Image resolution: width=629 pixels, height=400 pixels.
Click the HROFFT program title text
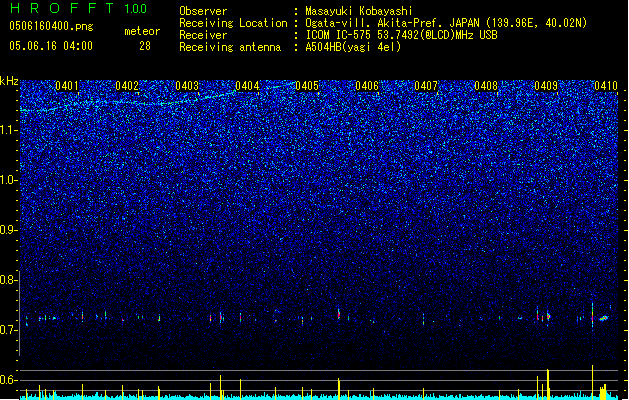[x=62, y=8]
